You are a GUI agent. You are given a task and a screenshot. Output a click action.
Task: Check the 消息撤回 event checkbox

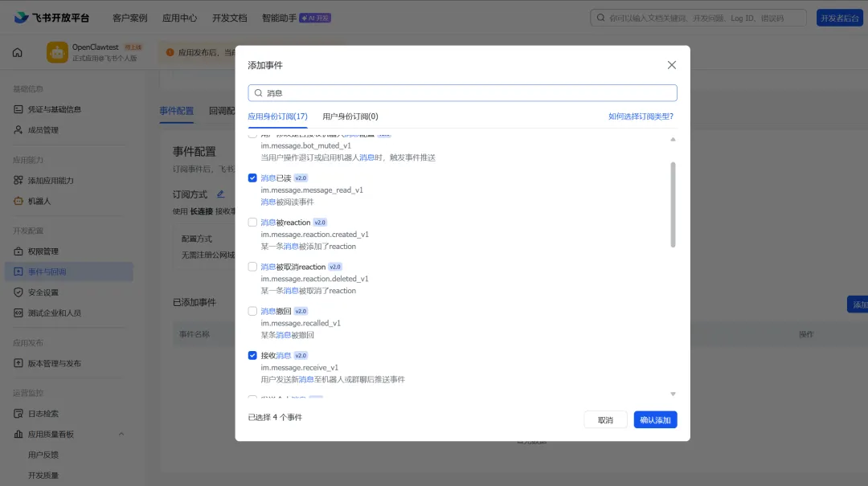point(252,311)
